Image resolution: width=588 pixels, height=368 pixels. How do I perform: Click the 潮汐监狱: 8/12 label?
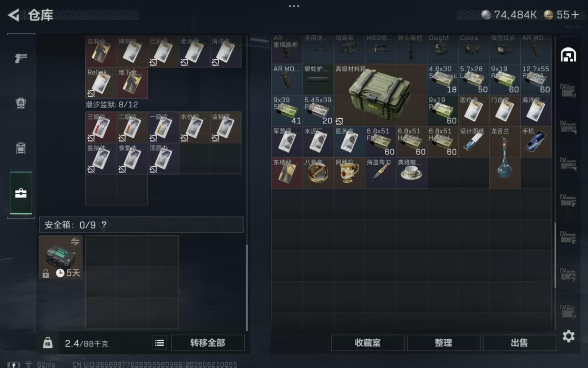coord(112,105)
